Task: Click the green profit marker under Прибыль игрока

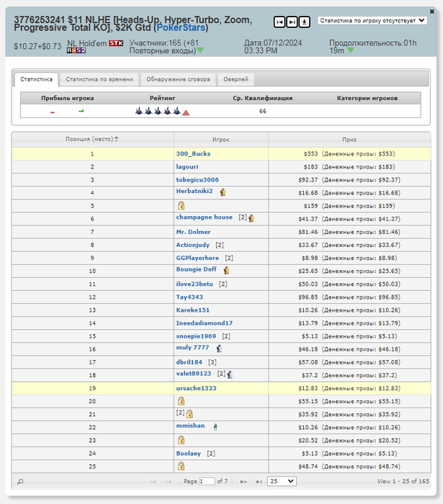Action: [81, 111]
